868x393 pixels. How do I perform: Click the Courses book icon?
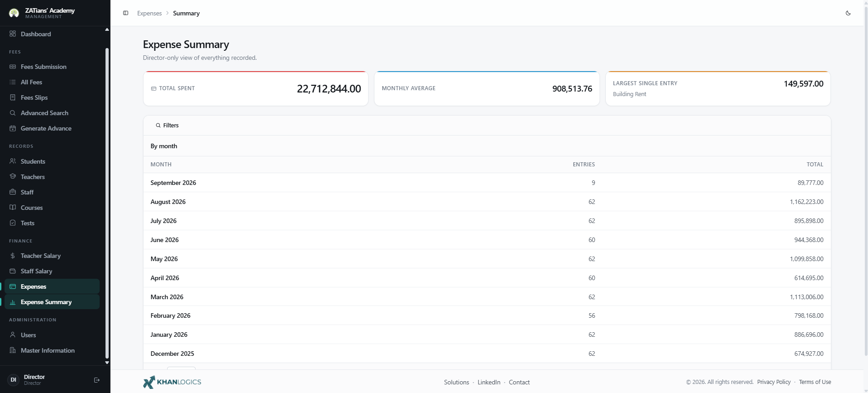(x=13, y=208)
